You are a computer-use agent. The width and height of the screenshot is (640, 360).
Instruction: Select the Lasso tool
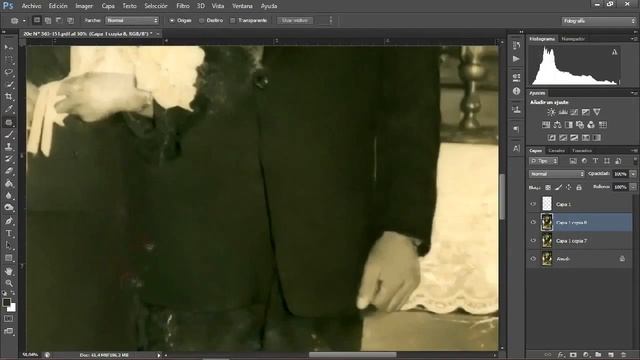click(x=9, y=72)
